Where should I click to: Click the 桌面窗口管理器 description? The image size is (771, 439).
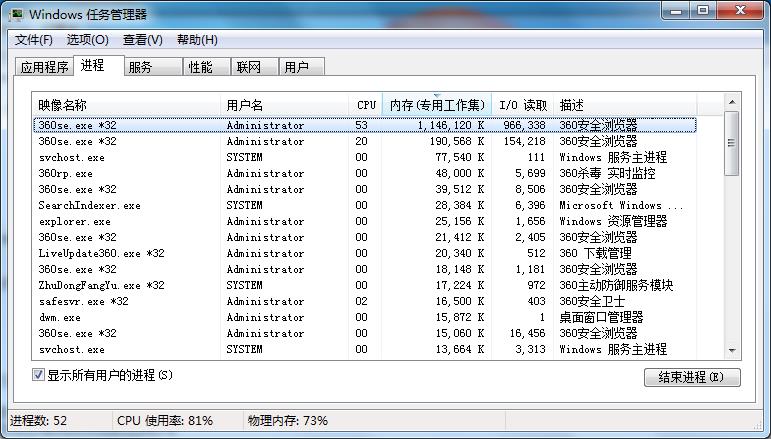(601, 317)
